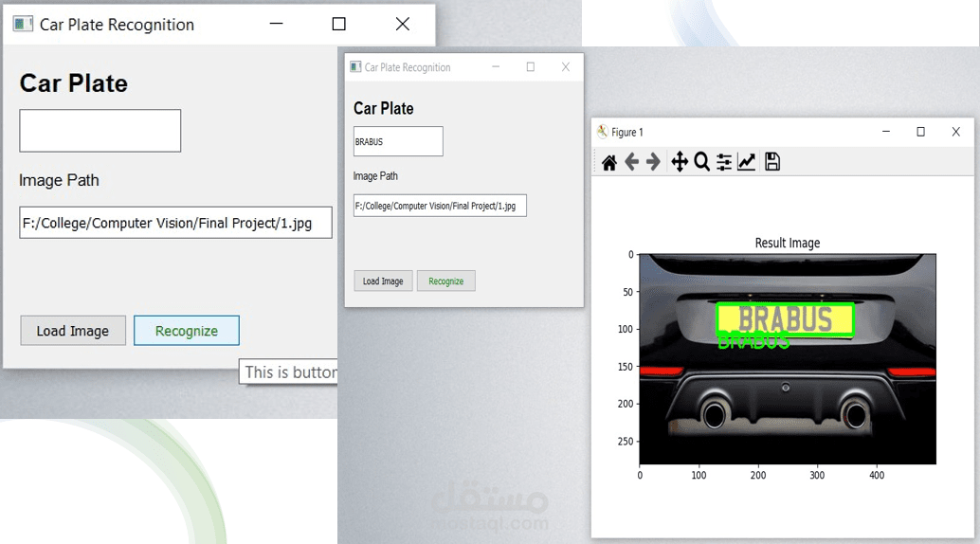Click Recognize in small window
The image size is (980, 544).
[x=446, y=281]
